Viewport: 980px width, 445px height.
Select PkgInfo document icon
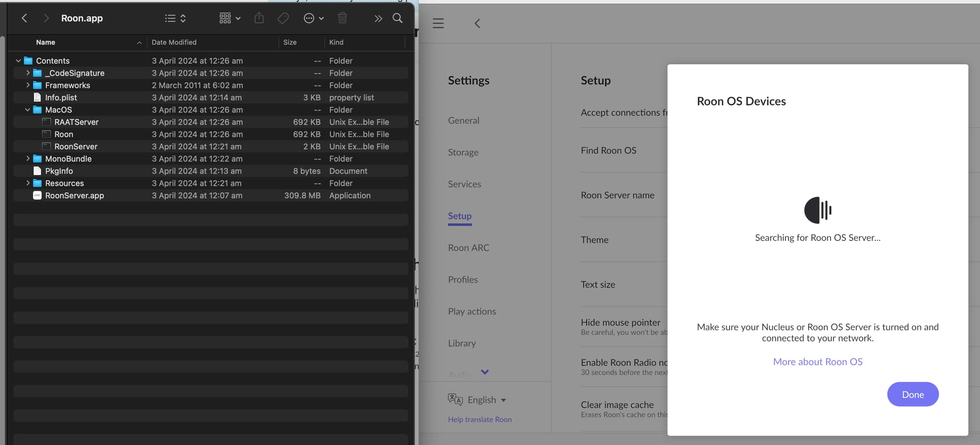[37, 171]
